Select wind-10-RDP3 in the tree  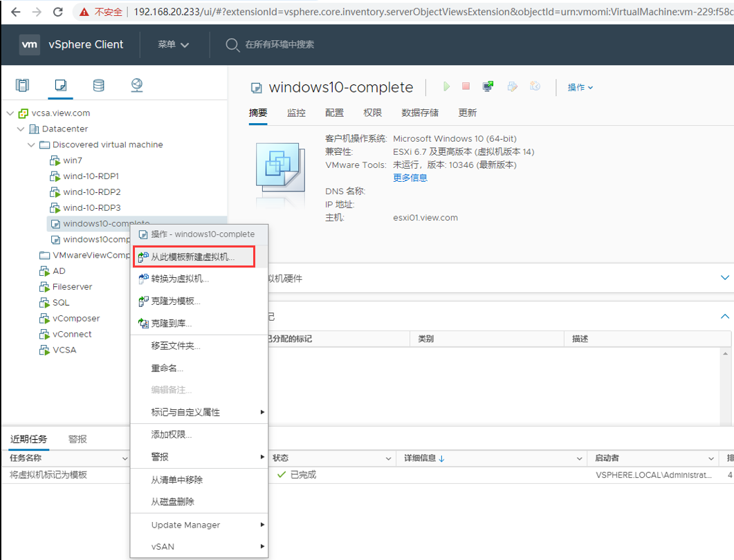tap(92, 207)
